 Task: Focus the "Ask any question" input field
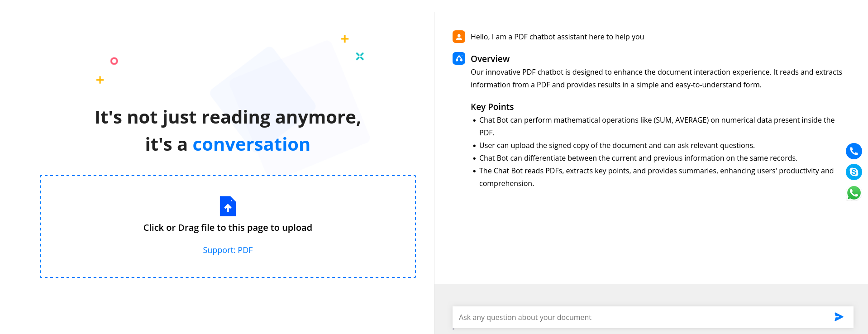588,317
